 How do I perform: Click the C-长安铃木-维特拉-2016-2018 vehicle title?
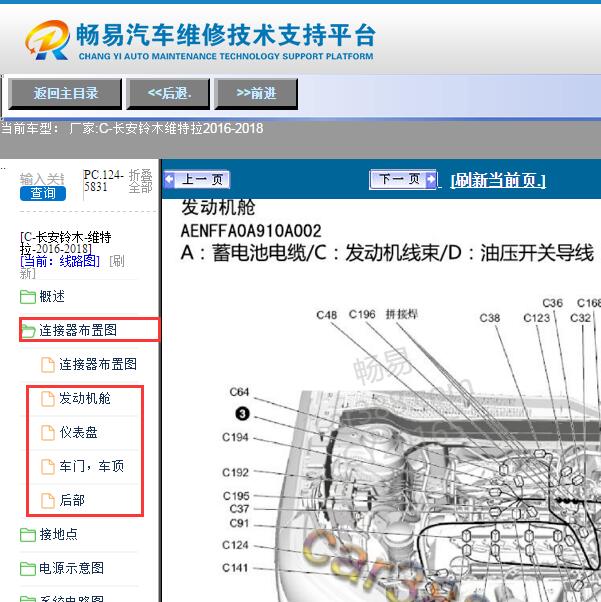66,243
